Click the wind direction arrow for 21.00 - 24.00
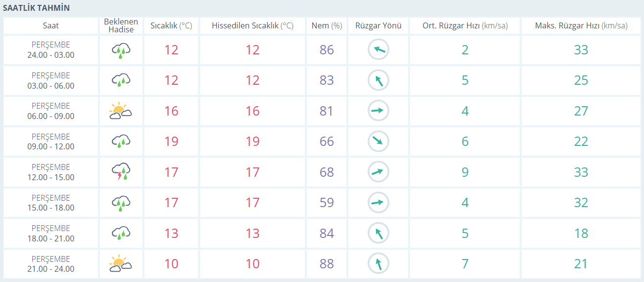Viewport: 644px width, 282px height. [x=378, y=264]
